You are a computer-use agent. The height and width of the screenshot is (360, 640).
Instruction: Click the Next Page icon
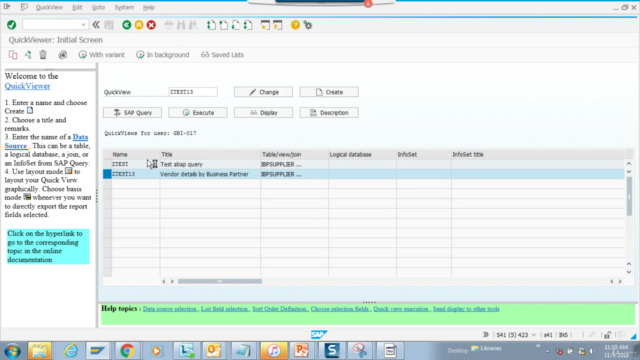[236, 25]
